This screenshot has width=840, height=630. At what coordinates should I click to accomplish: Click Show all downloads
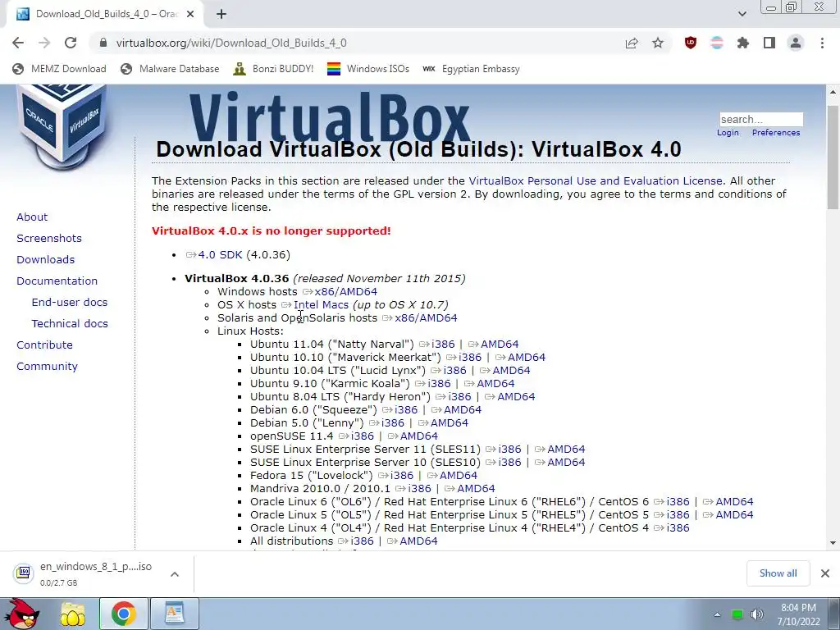coord(778,573)
